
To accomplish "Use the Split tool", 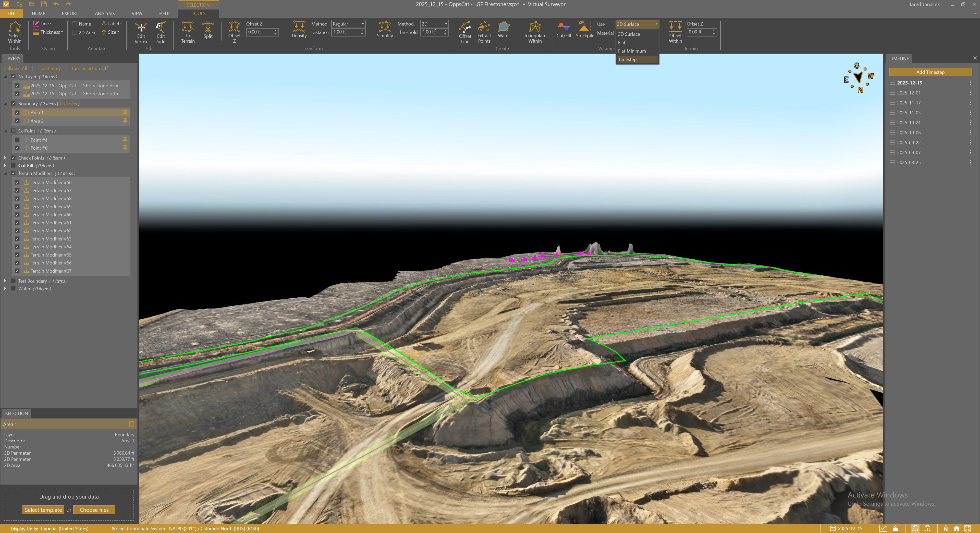I will [208, 30].
